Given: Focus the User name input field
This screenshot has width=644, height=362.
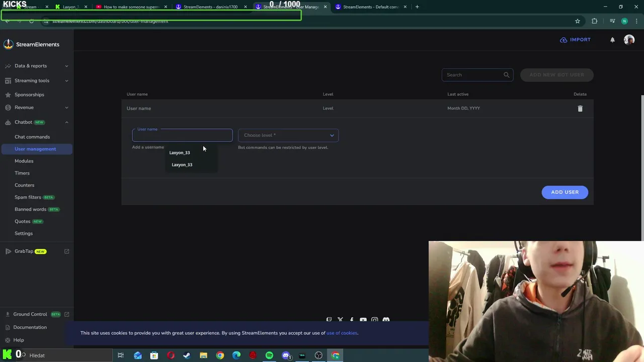Looking at the screenshot, I should [182, 135].
